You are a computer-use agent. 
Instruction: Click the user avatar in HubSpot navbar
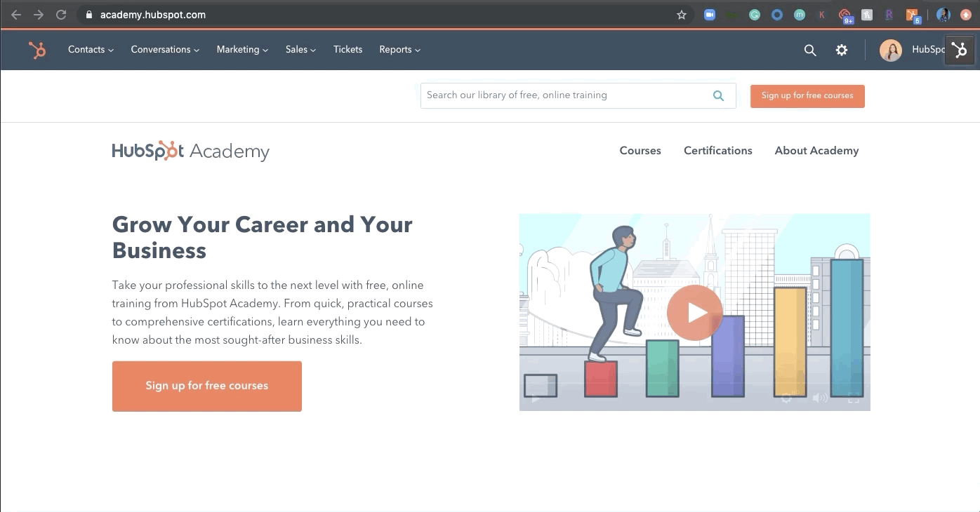coord(891,50)
